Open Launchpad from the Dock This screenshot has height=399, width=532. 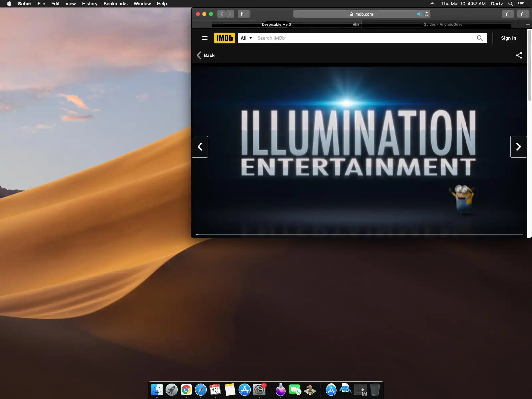(172, 390)
